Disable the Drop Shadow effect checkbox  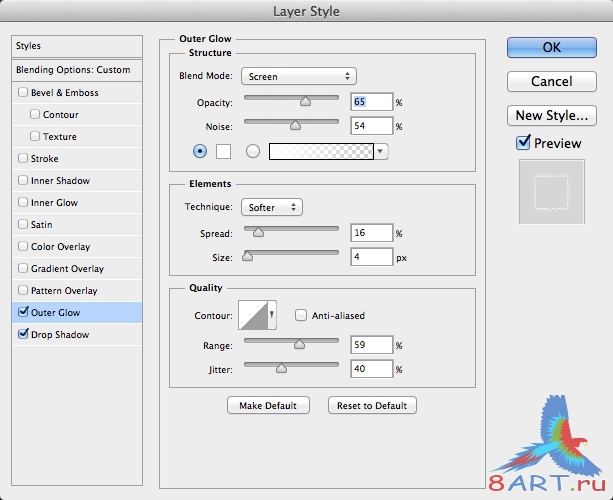(x=23, y=335)
